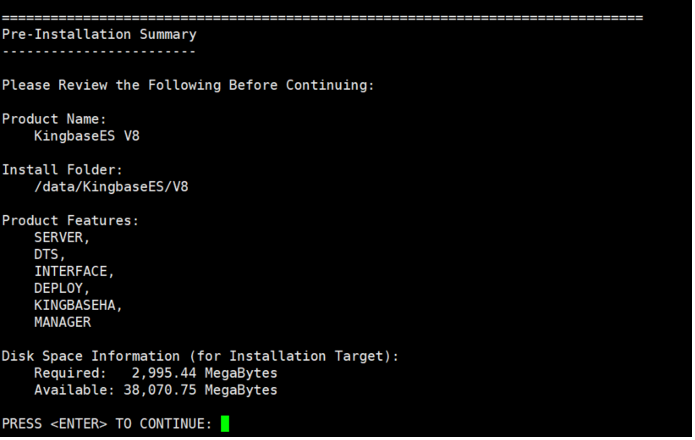Click the SERVER feature entry
Image resolution: width=695 pixels, height=440 pixels.
point(62,238)
